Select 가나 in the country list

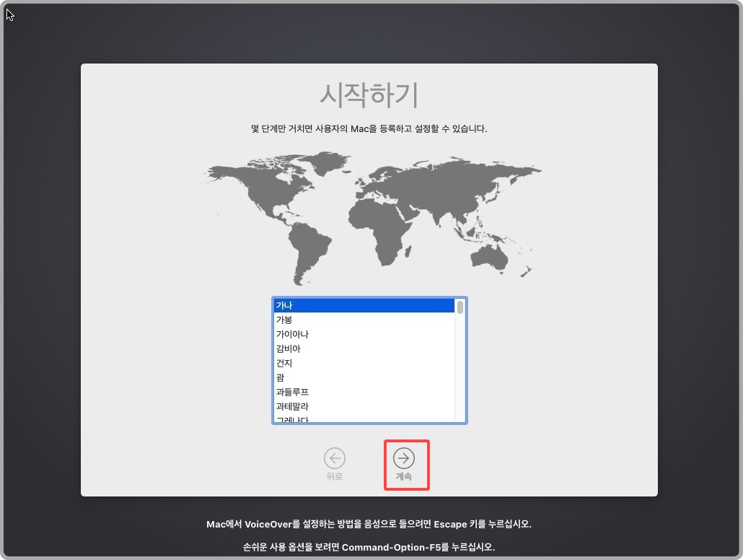[x=325, y=305]
